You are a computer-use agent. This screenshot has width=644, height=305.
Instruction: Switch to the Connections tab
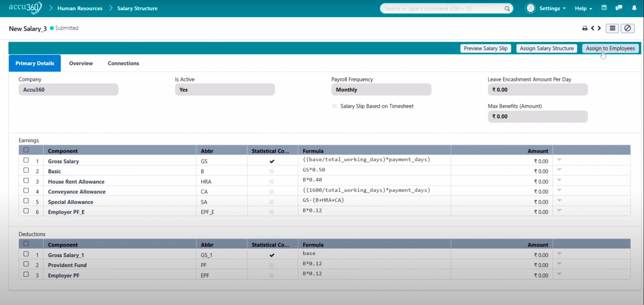click(123, 63)
